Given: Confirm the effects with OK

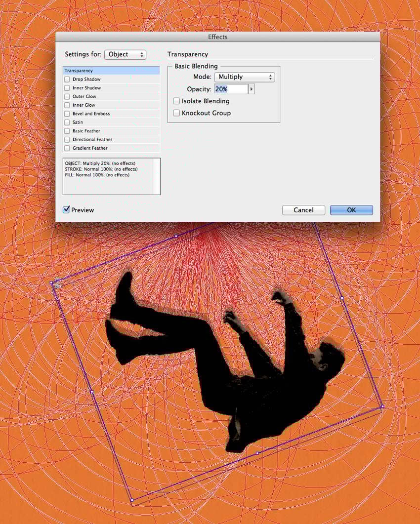Looking at the screenshot, I should point(351,210).
